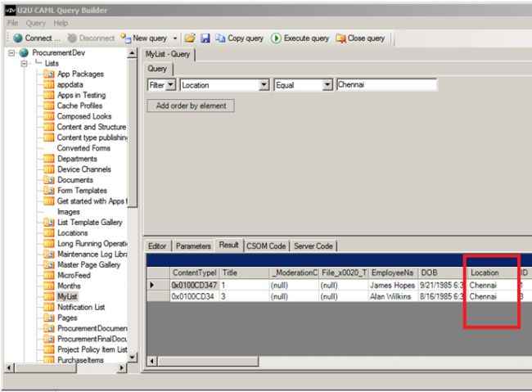Click tree panel scroll down arrow
Image resolution: width=532 pixels, height=392 pixels.
coord(133,358)
